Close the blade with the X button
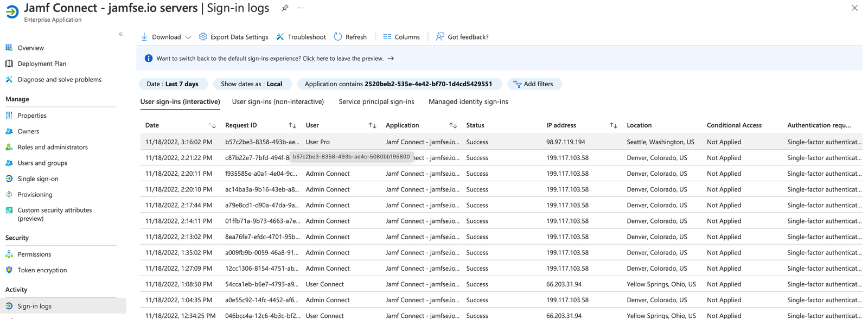The height and width of the screenshot is (319, 868). (854, 8)
